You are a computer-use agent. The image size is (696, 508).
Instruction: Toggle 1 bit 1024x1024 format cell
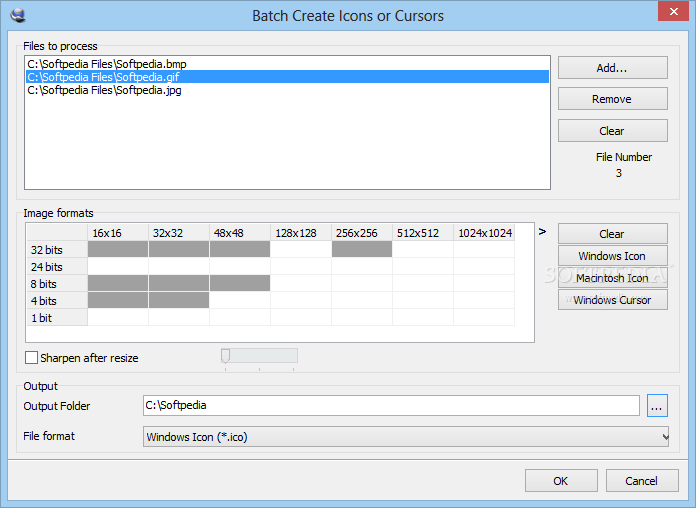coord(484,318)
